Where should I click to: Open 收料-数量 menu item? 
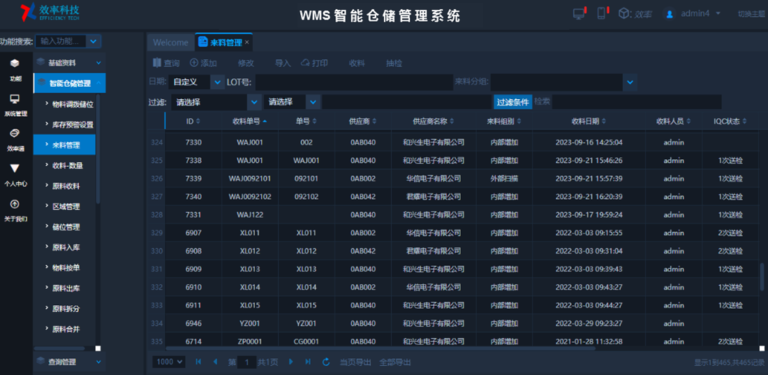[x=68, y=165]
